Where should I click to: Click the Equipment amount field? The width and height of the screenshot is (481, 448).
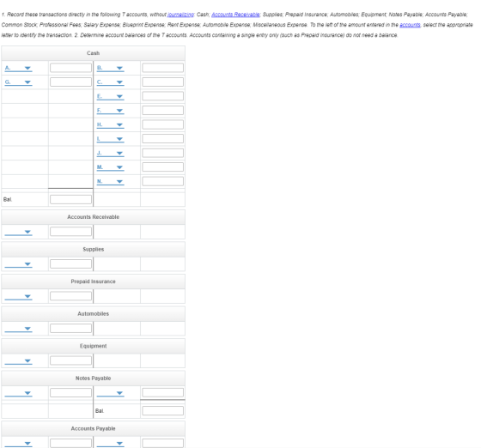pos(70,360)
